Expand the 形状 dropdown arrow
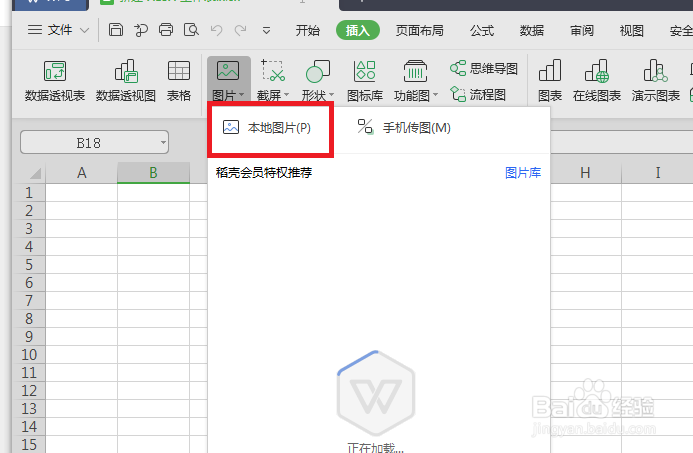The width and height of the screenshot is (693, 453). pos(331,95)
